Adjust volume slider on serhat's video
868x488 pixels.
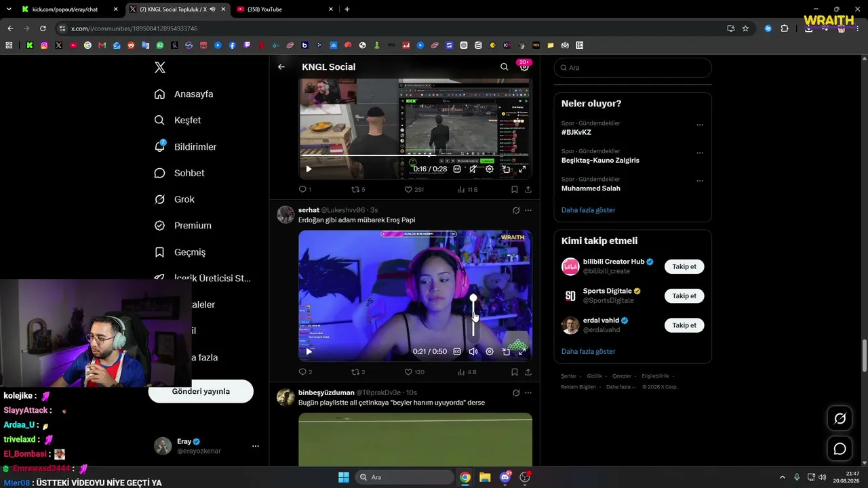point(473,317)
